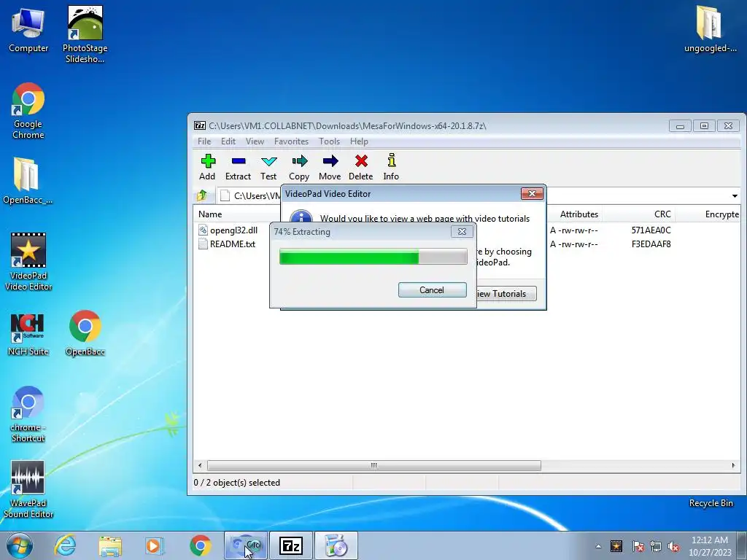Viewport: 747px width, 560px height.
Task: Sort by the CRC column header
Action: pyautogui.click(x=662, y=214)
